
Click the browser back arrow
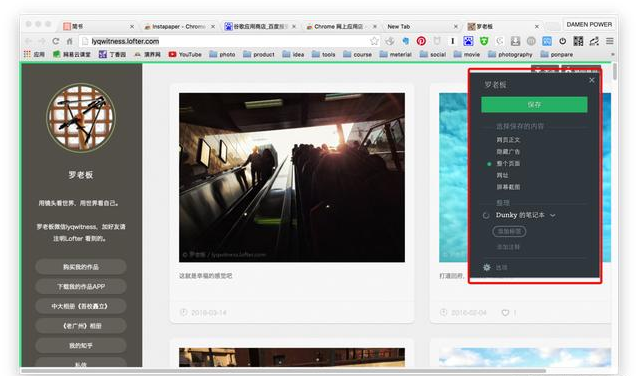[x=28, y=41]
